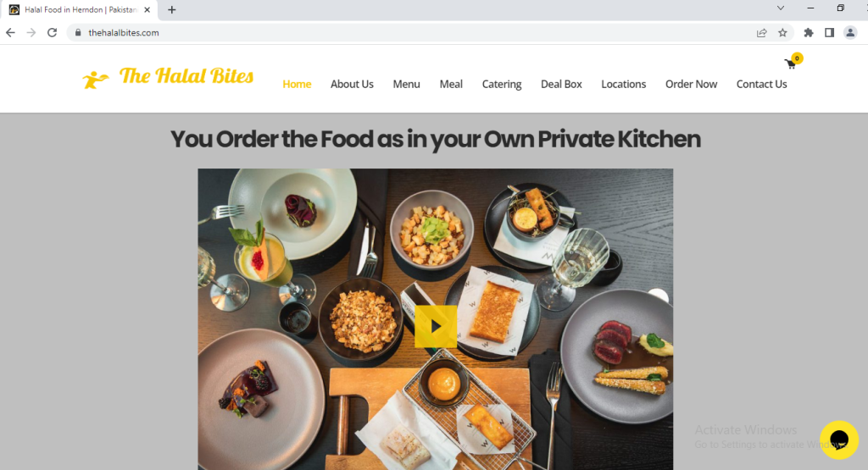Go back to the previous page
868x470 pixels.
(x=10, y=33)
